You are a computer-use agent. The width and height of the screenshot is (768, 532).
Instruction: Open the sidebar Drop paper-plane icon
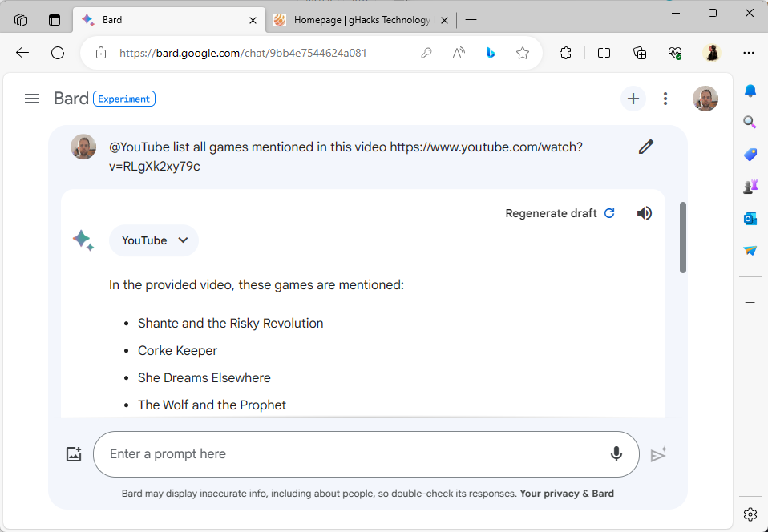750,251
